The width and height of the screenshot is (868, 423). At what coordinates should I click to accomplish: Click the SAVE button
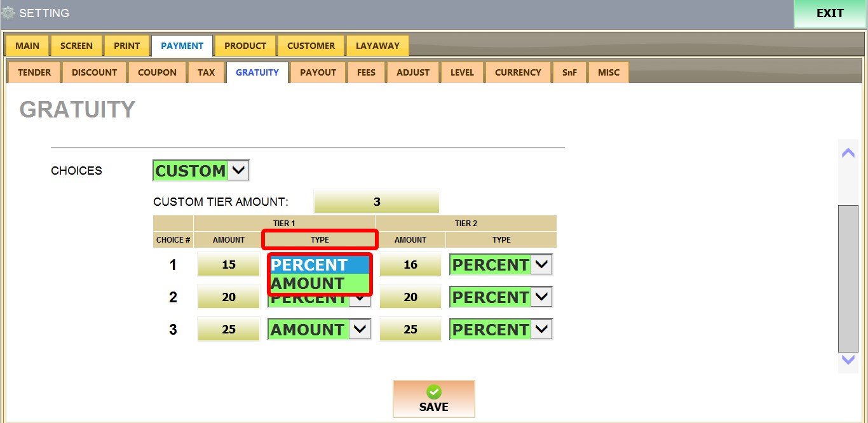coord(434,399)
